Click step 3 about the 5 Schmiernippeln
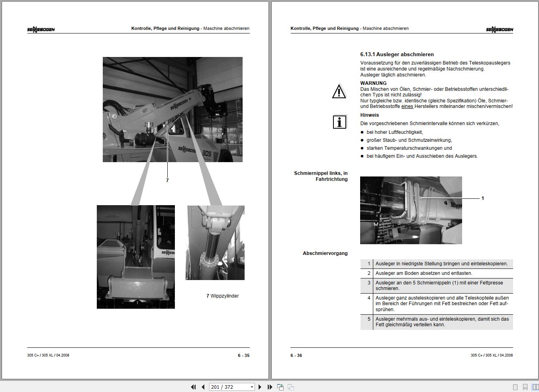 coord(437,286)
